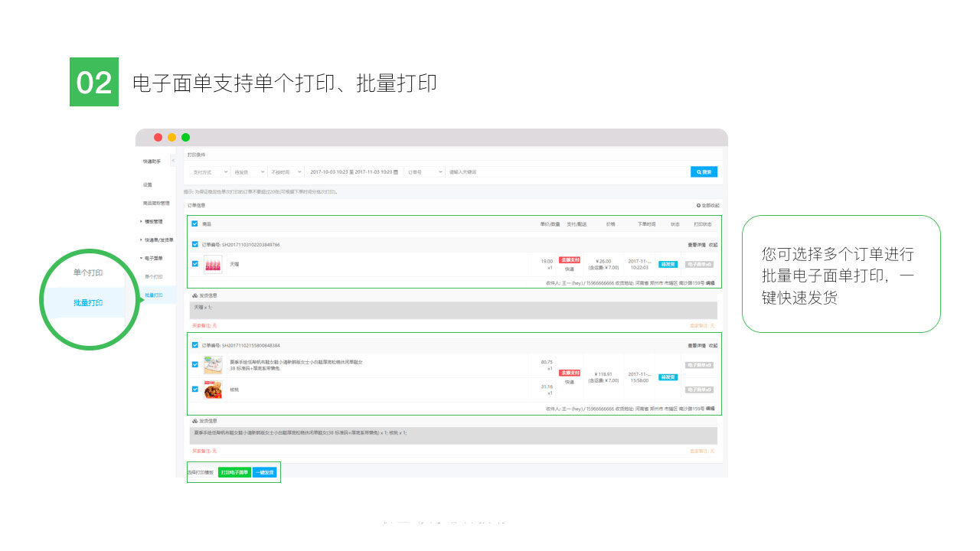Click the 天喵 product thumbnail image
The image size is (980, 551).
[213, 264]
